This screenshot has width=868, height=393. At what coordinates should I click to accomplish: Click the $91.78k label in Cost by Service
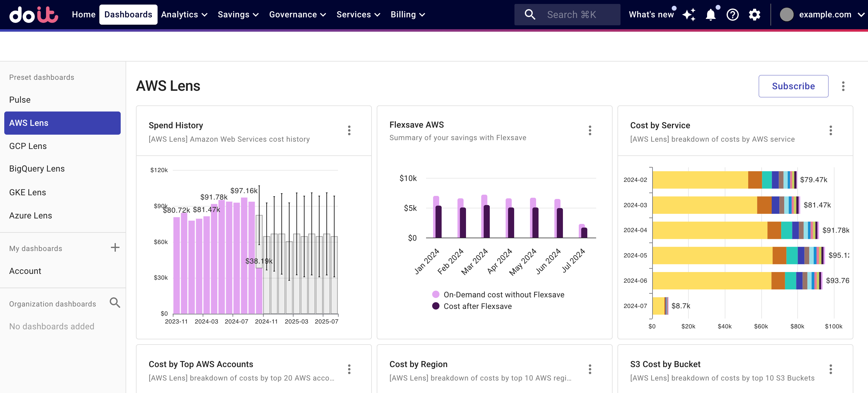835,230
